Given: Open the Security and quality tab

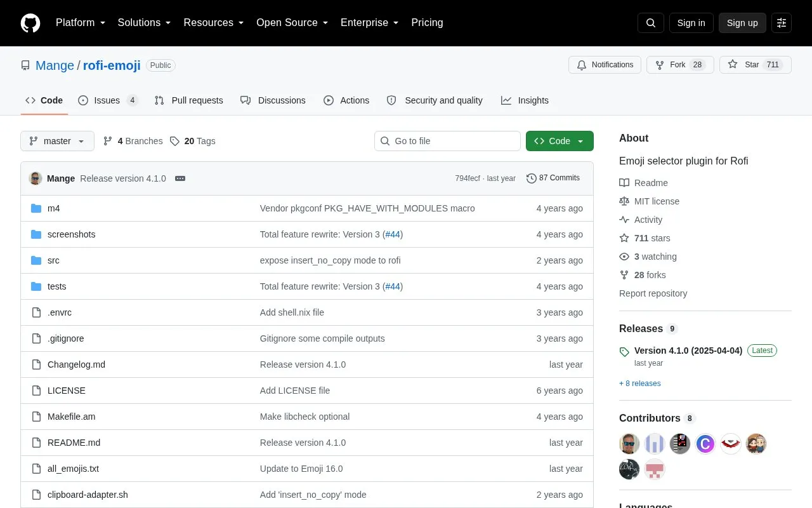Looking at the screenshot, I should (435, 100).
